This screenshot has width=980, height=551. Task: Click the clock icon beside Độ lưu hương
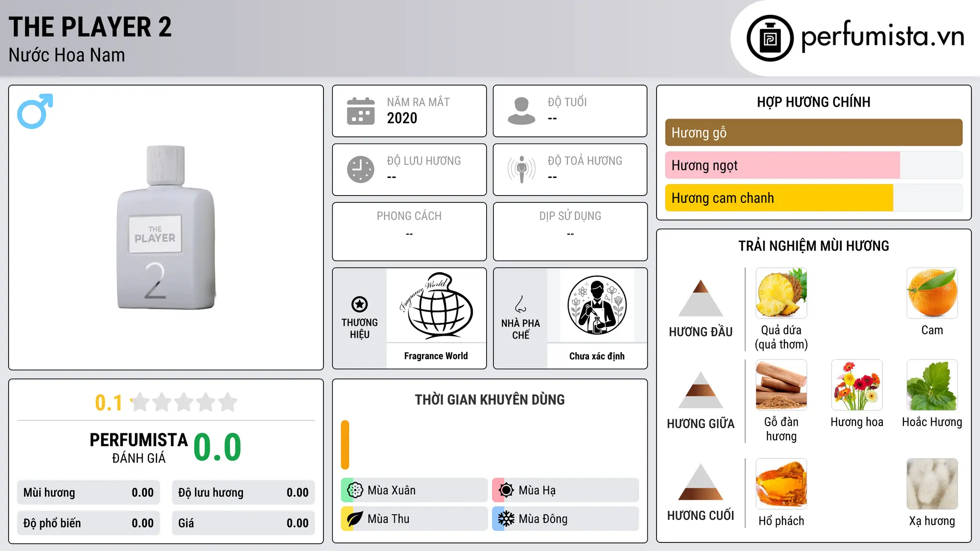[361, 169]
